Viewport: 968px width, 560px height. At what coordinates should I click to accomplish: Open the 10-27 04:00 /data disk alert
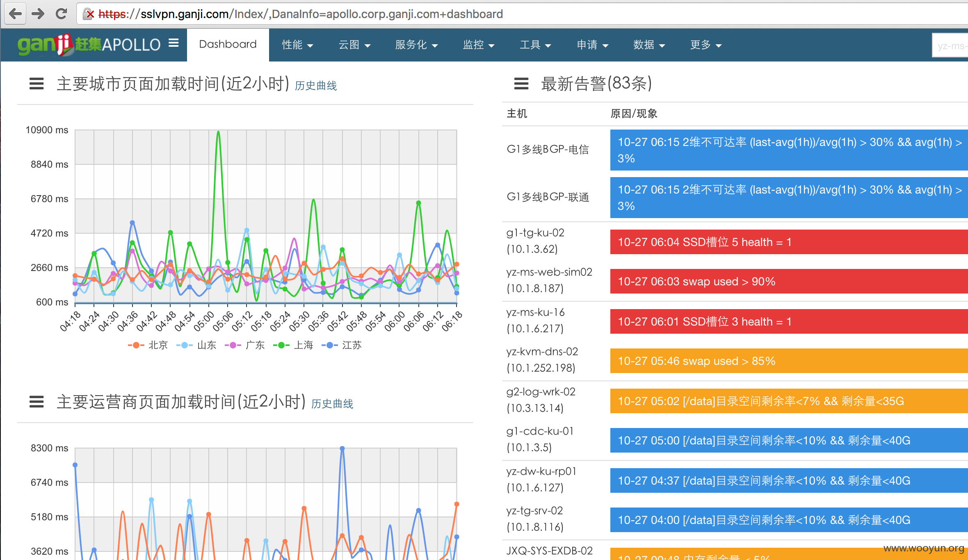pyautogui.click(x=789, y=520)
